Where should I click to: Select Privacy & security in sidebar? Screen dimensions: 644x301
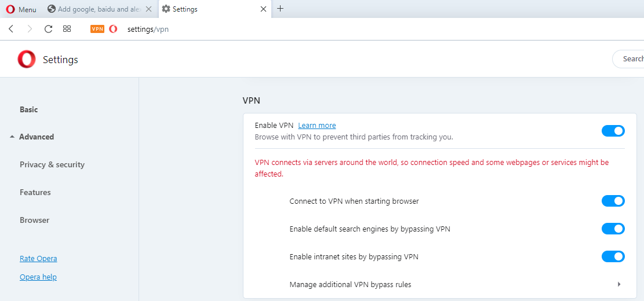click(x=52, y=165)
